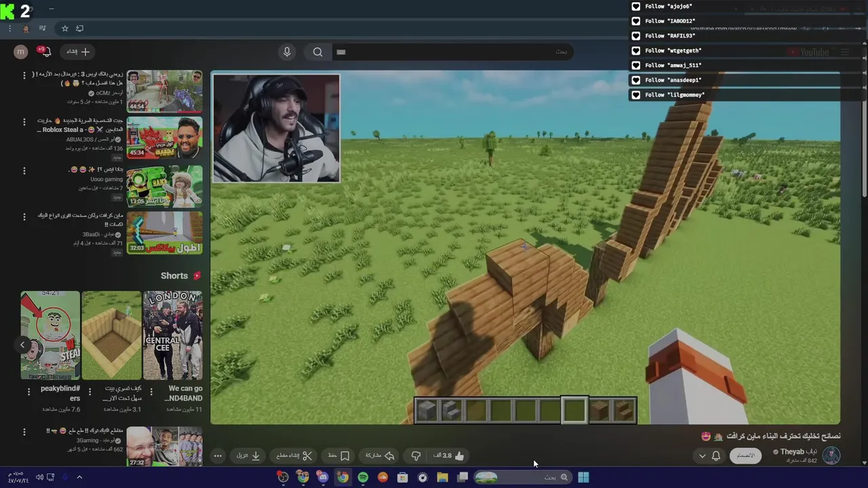This screenshot has height=488, width=868.
Task: Open the three-dot more actions under video
Action: [x=218, y=456]
